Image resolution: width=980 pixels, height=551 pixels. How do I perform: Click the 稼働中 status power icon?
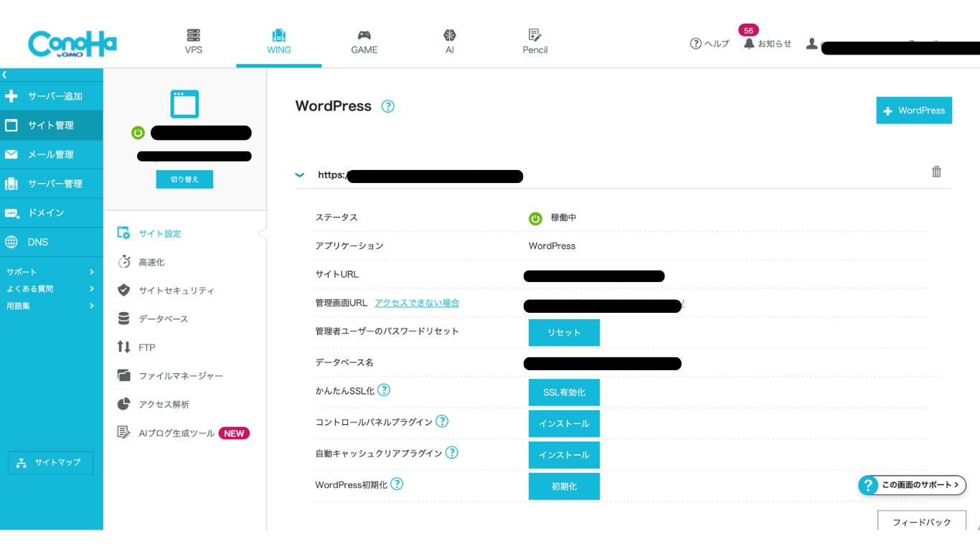[535, 219]
